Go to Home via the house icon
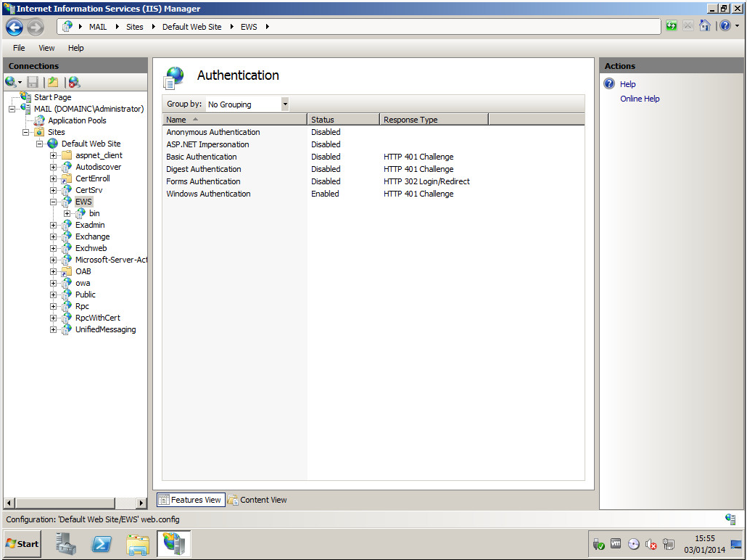The height and width of the screenshot is (560, 747). (705, 25)
